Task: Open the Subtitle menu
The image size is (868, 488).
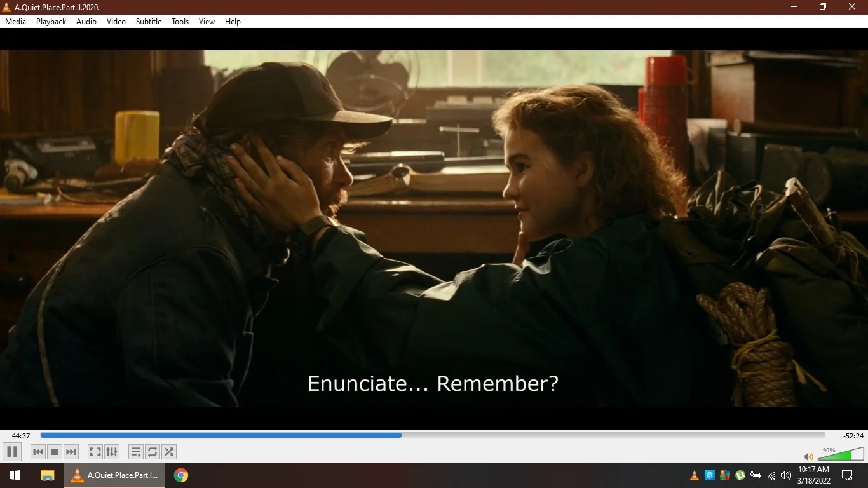Action: pyautogui.click(x=149, y=22)
